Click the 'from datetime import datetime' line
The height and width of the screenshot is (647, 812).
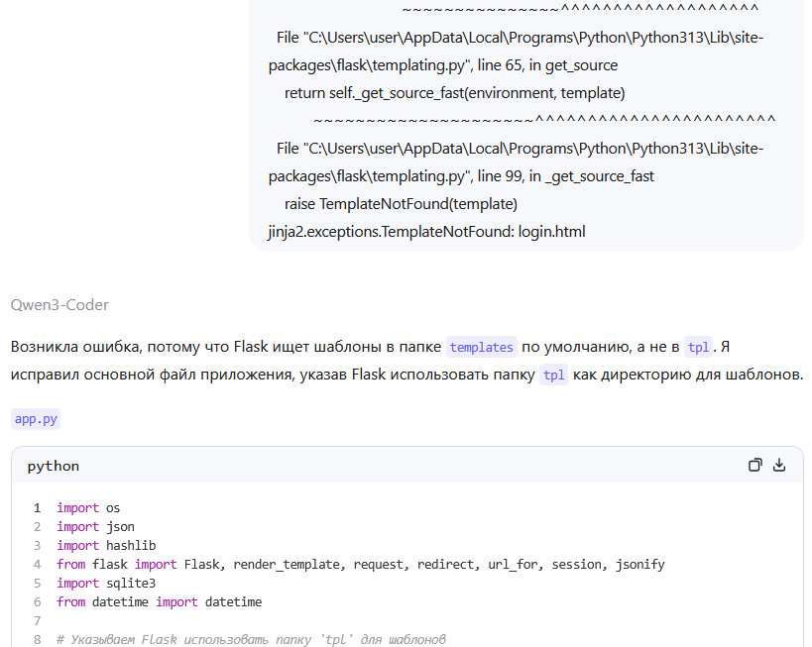tap(159, 602)
